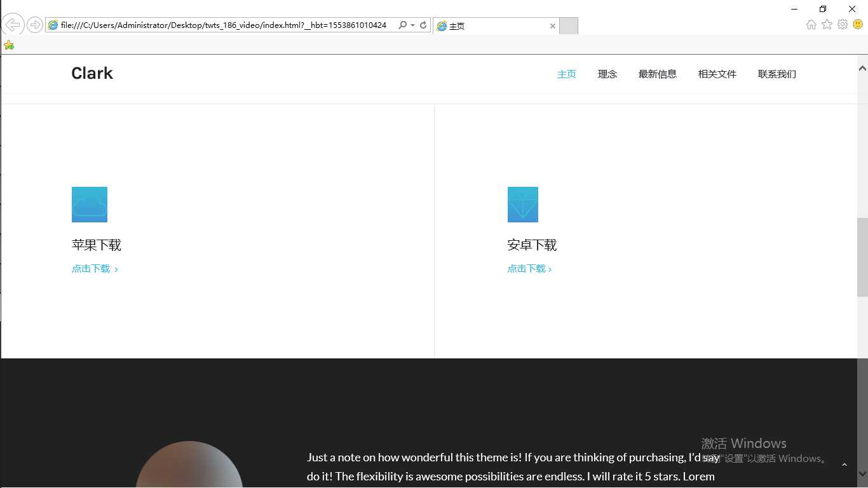Click the blue cloud icon for 苹果下载
This screenshot has width=868, height=488.
click(90, 205)
